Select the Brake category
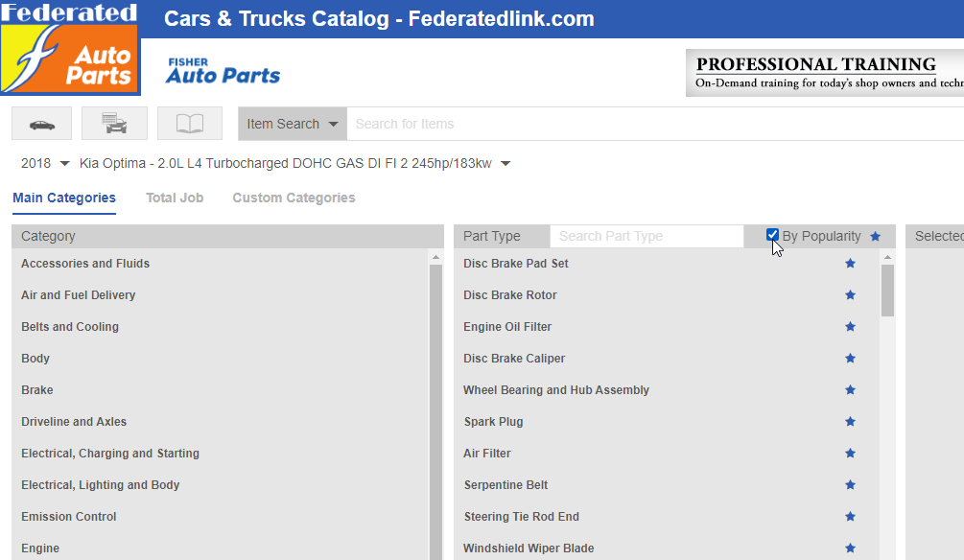Screen dimensions: 964x560 point(37,390)
